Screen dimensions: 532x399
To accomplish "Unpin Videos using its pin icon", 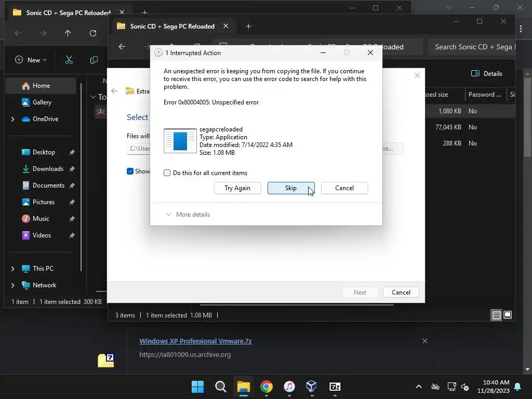I will [72, 235].
